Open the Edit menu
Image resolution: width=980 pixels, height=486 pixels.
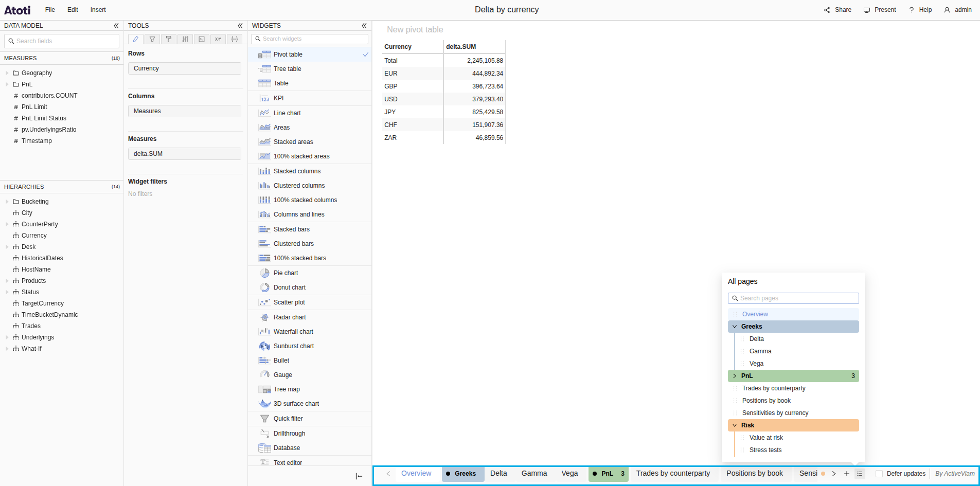coord(73,10)
